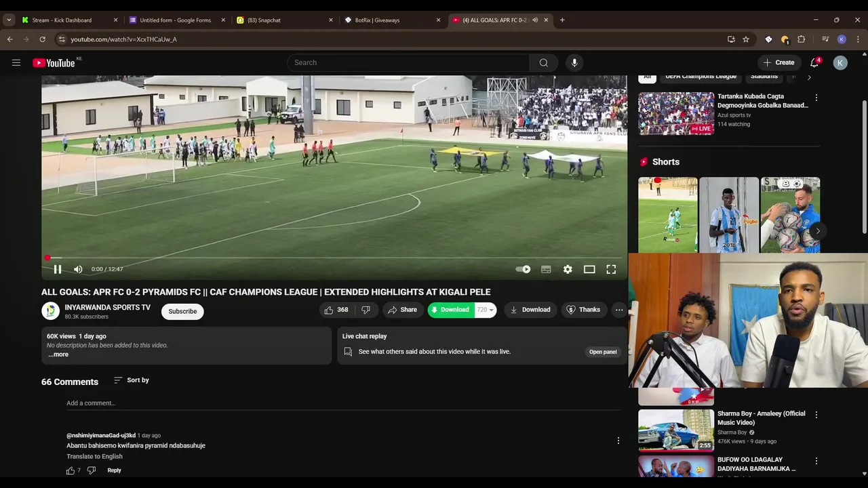Open player settings gear
The image size is (868, 488).
(568, 269)
